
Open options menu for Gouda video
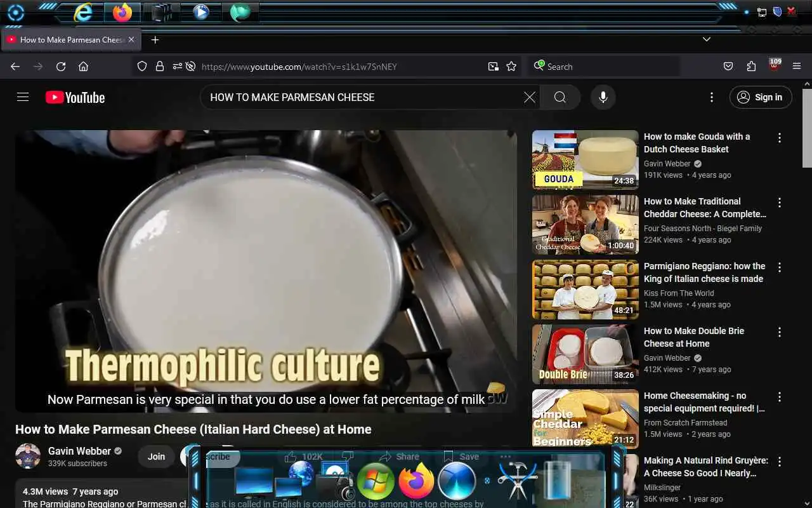(780, 138)
